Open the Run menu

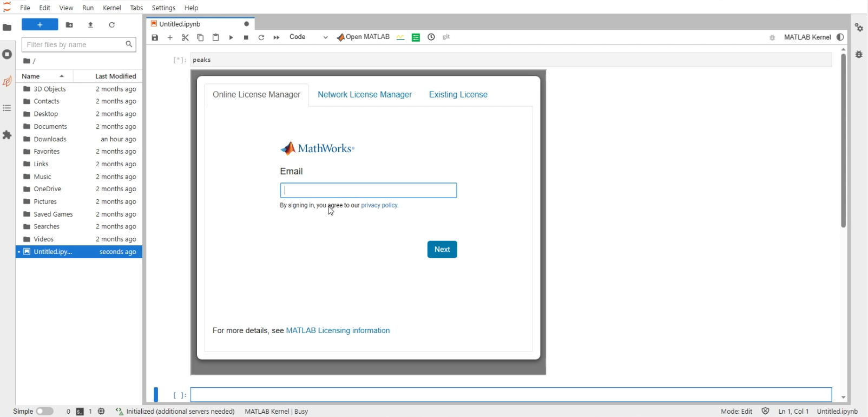click(x=88, y=8)
